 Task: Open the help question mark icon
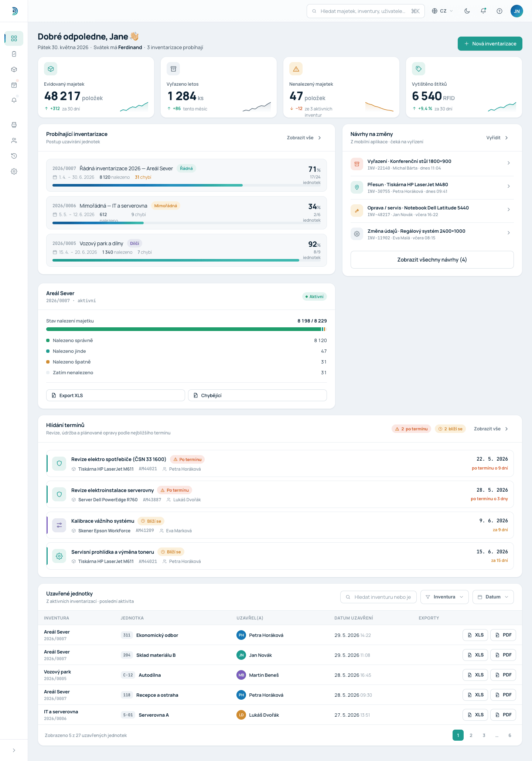(499, 11)
